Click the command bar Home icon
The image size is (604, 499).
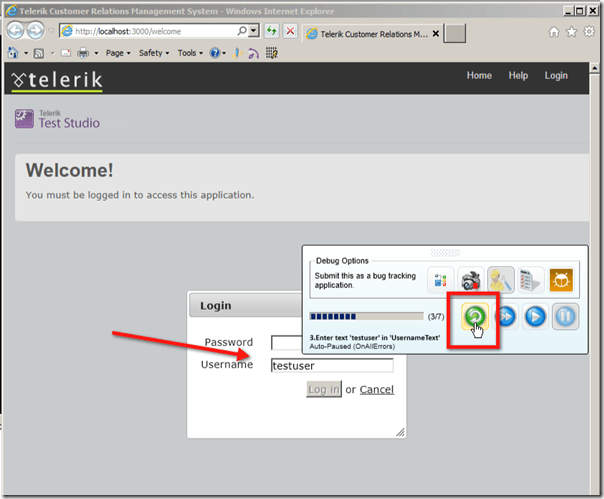pos(13,53)
